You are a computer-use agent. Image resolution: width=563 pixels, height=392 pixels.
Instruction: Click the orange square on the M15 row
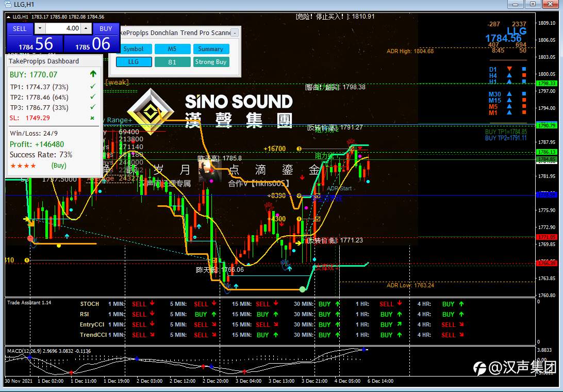pos(524,100)
